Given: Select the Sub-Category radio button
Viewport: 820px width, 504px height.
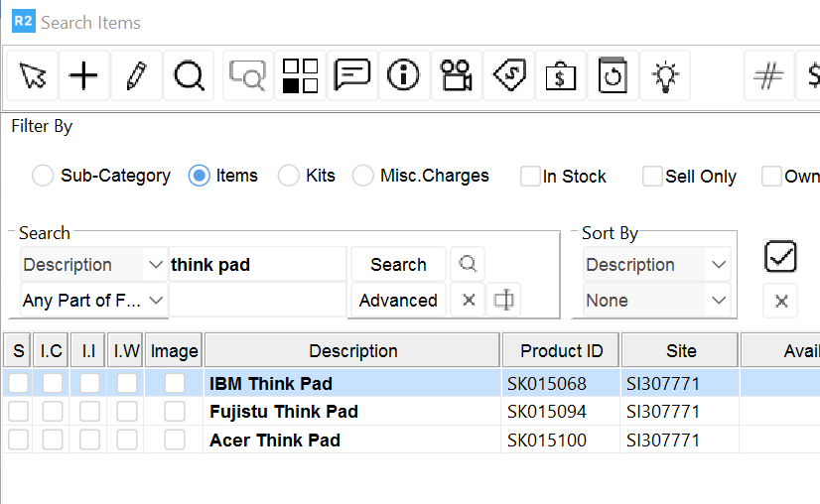Looking at the screenshot, I should pyautogui.click(x=43, y=176).
